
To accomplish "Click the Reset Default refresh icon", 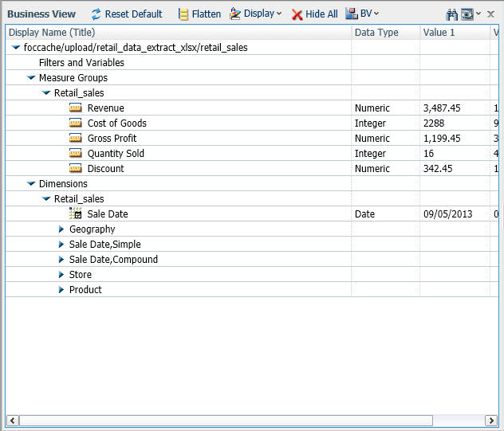I will point(96,14).
